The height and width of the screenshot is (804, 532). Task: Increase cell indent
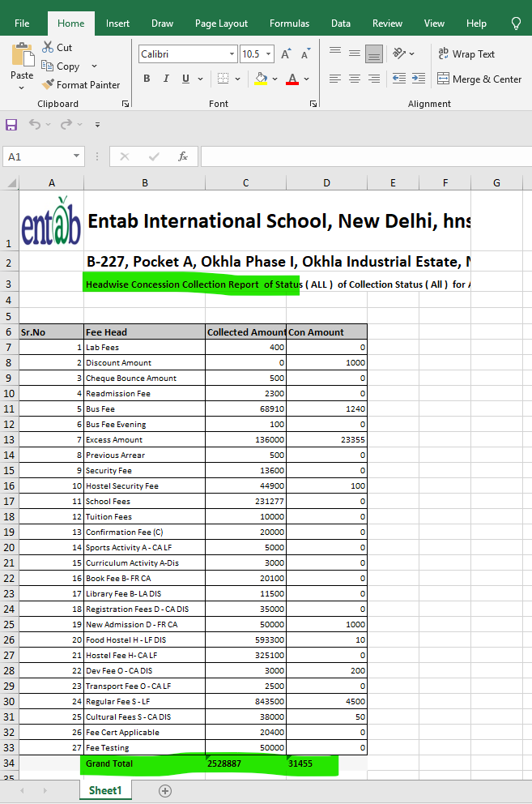click(419, 79)
